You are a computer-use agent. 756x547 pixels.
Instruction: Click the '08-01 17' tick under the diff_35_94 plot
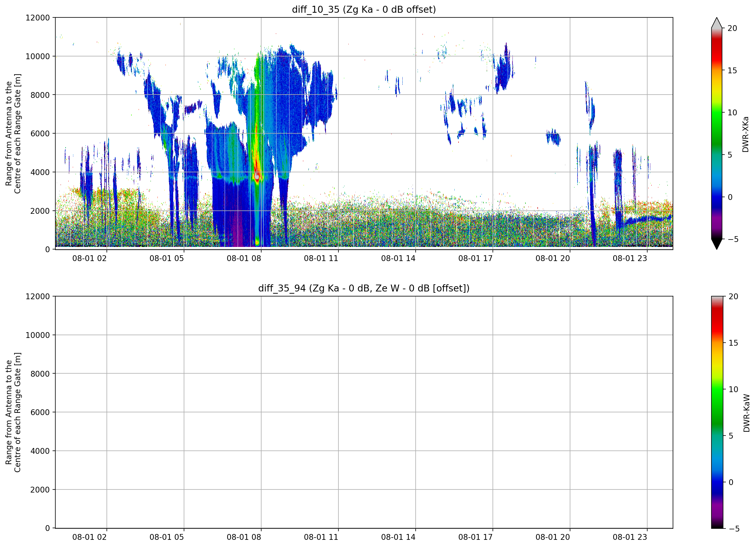click(475, 537)
